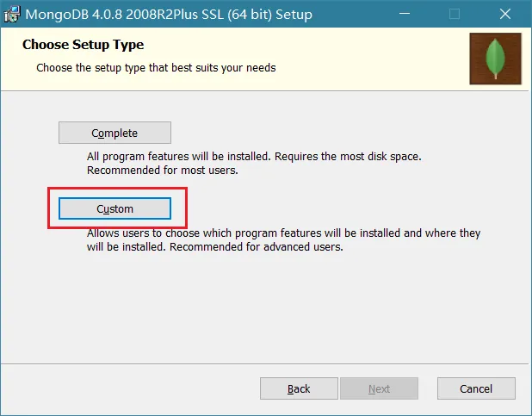Minimize the MongoDB Setup window
The width and height of the screenshot is (532, 416).
(405, 15)
